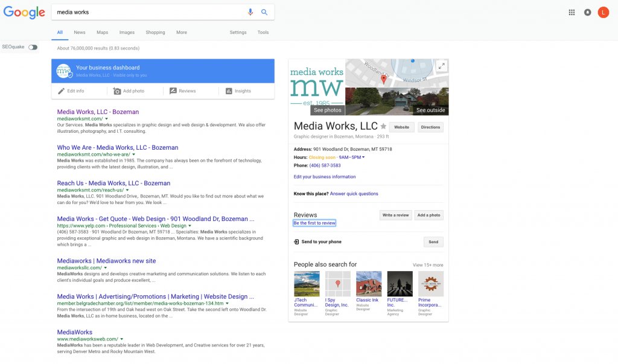
Task: Star Media Works, LLC to save it
Action: pos(383,127)
